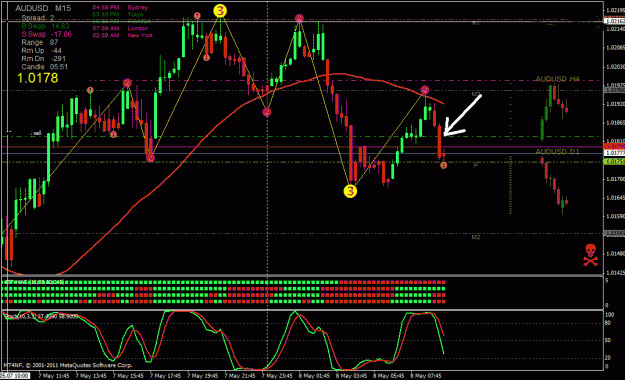Click the white 1.01777 price box on scale
The width and height of the screenshot is (625, 380).
click(x=614, y=153)
